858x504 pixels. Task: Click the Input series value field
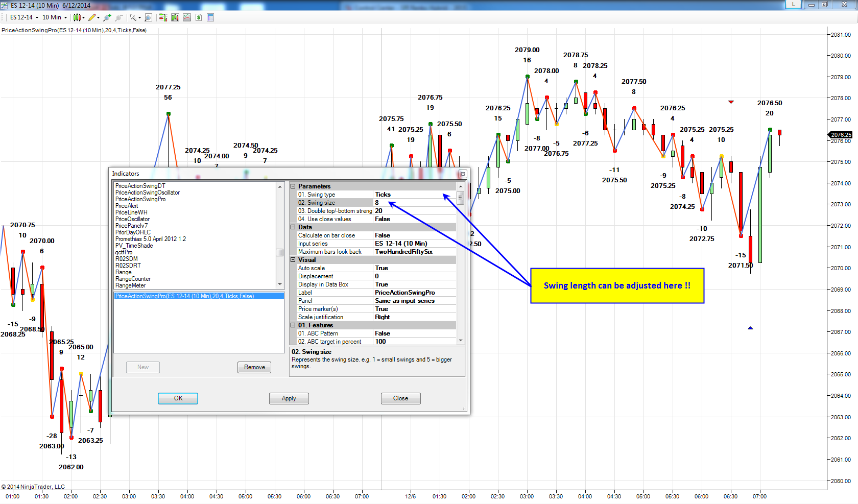tap(415, 244)
